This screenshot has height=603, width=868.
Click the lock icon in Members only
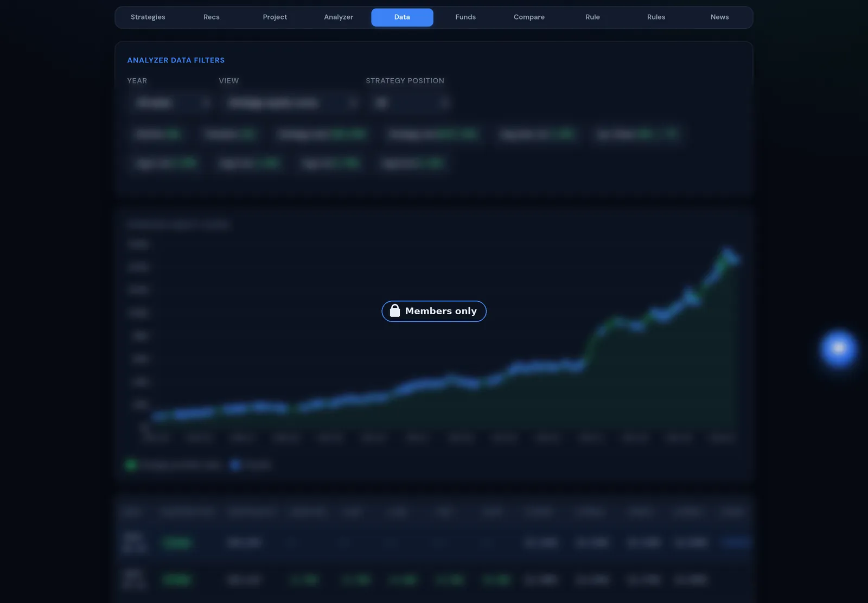(x=395, y=310)
